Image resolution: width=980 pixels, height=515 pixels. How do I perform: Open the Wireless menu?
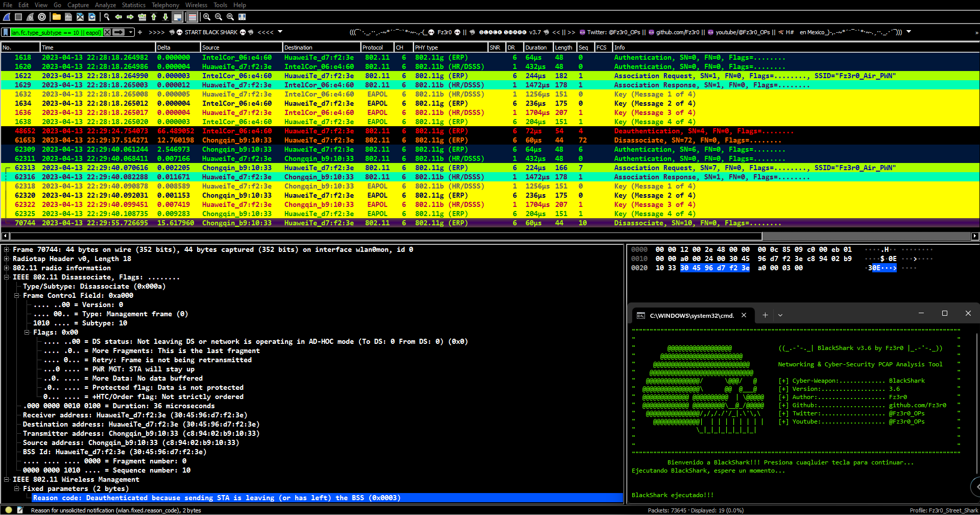[196, 5]
